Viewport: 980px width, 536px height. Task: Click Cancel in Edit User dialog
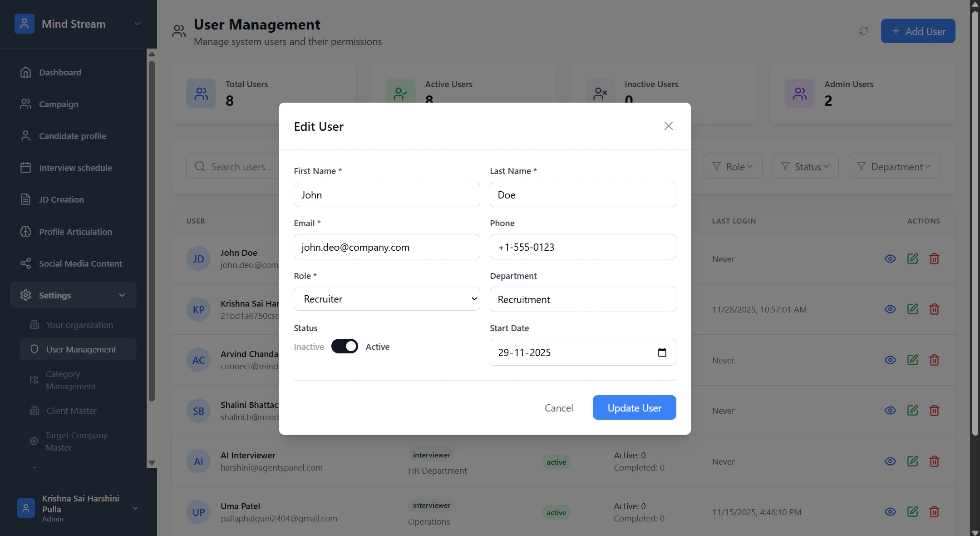coord(559,408)
